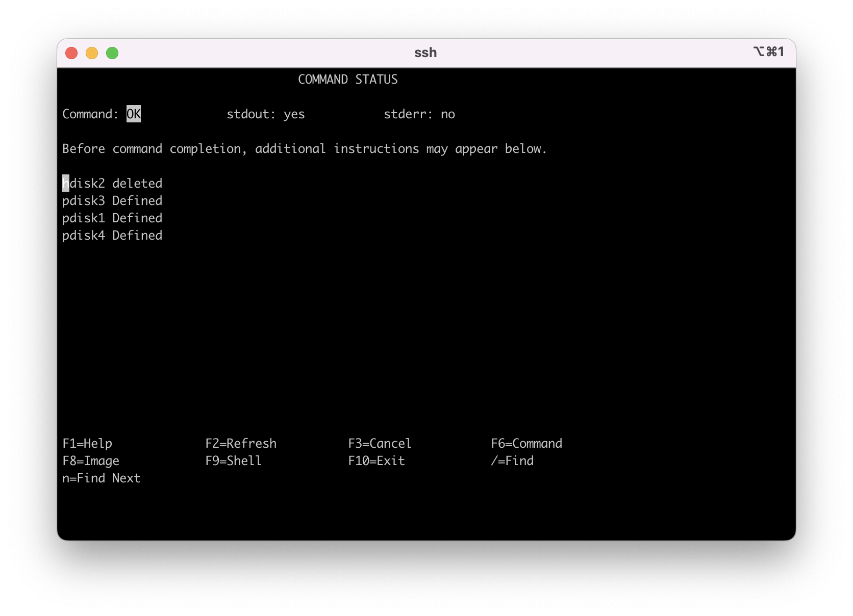The width and height of the screenshot is (853, 616).
Task: Click the 'Before command completion' instruction line
Action: click(x=305, y=149)
